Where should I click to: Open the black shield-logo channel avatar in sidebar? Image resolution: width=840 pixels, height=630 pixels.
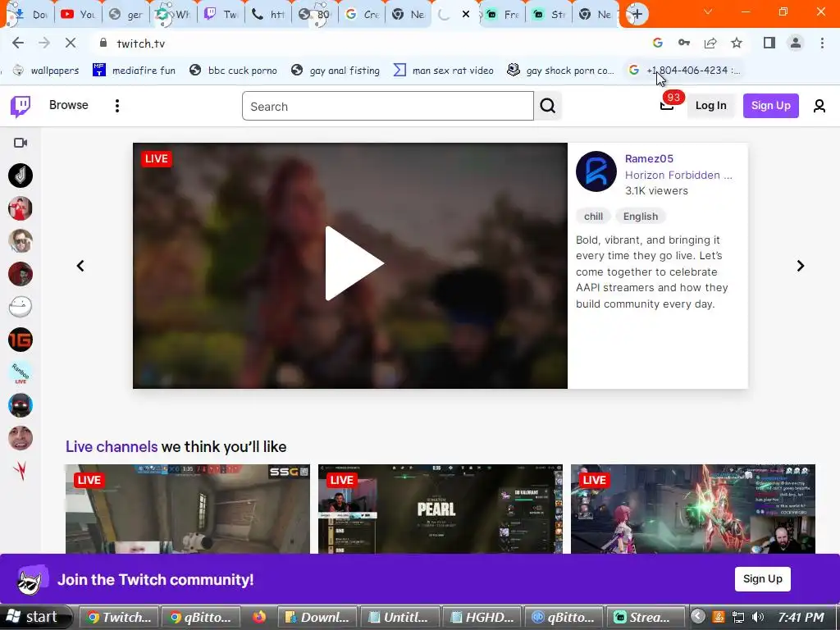[x=21, y=176]
